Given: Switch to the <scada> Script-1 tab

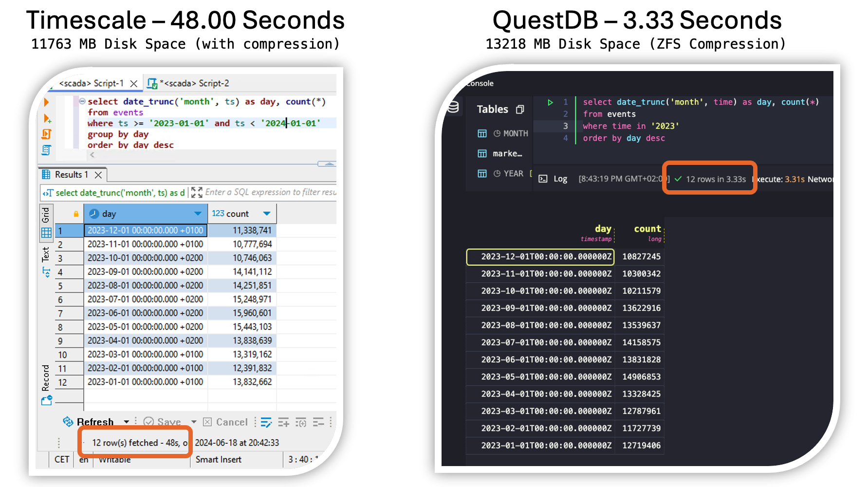Looking at the screenshot, I should pos(92,83).
